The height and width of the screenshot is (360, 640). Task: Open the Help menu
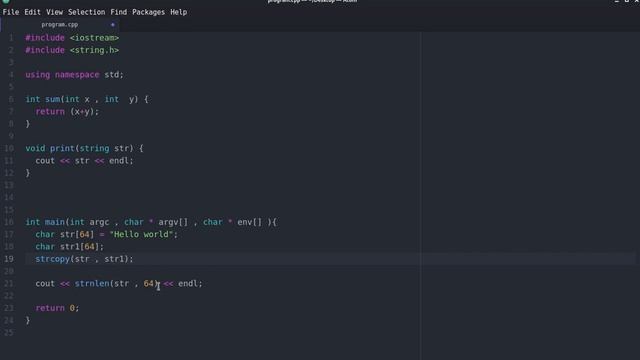(x=178, y=12)
